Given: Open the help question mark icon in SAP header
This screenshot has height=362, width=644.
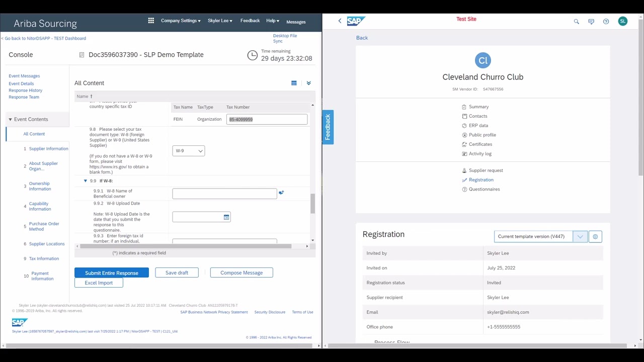Looking at the screenshot, I should 606,21.
